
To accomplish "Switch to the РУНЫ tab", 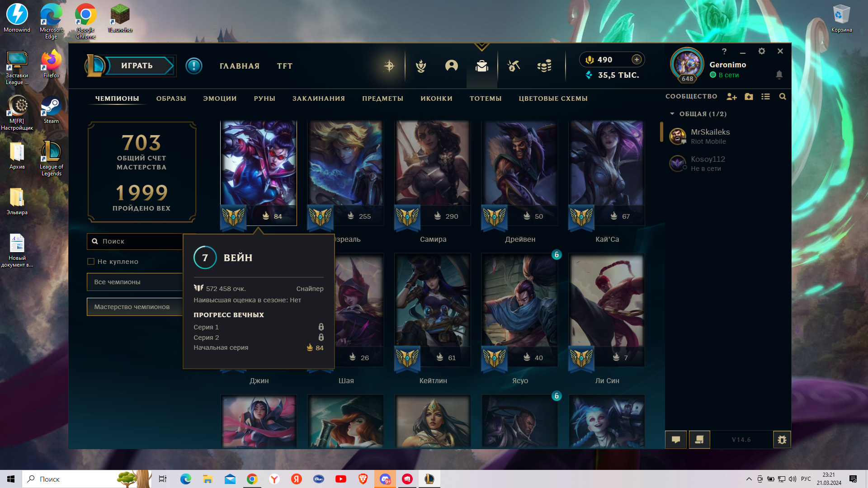I will point(264,99).
